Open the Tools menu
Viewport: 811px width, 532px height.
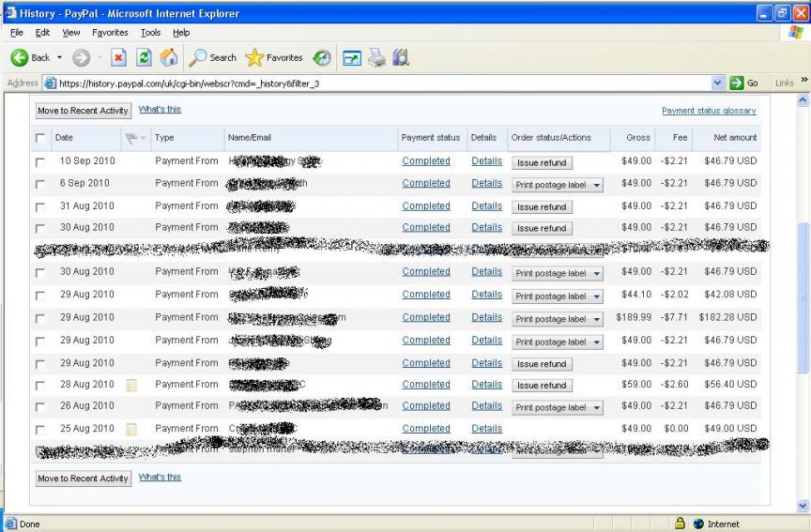point(150,33)
